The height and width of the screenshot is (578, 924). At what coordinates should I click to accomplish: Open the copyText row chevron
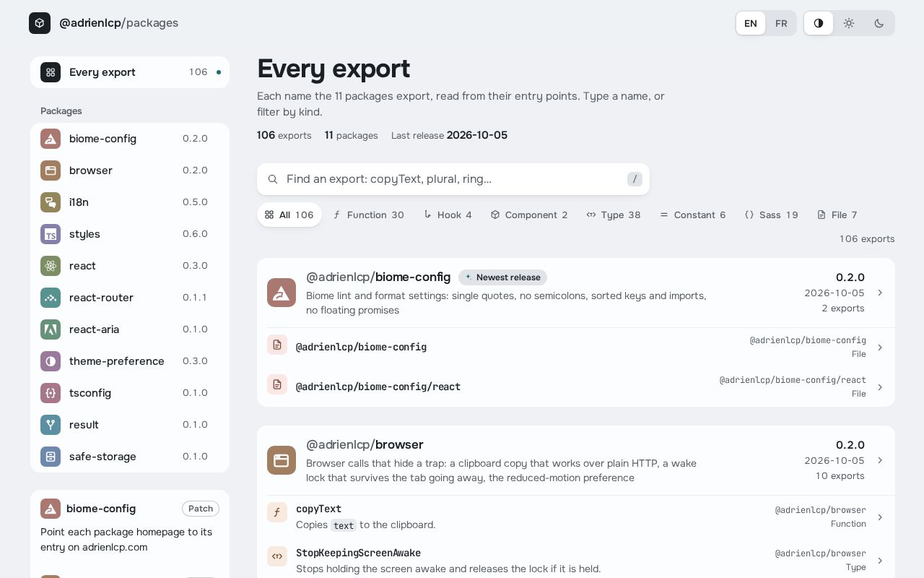(x=880, y=517)
